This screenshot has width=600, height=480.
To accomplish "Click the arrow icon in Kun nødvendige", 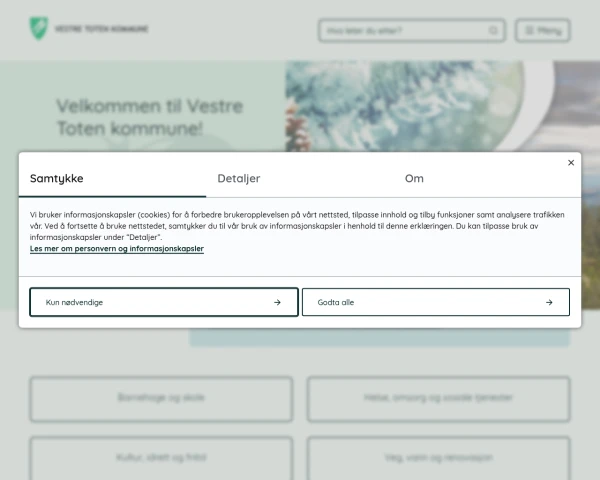I will [277, 302].
